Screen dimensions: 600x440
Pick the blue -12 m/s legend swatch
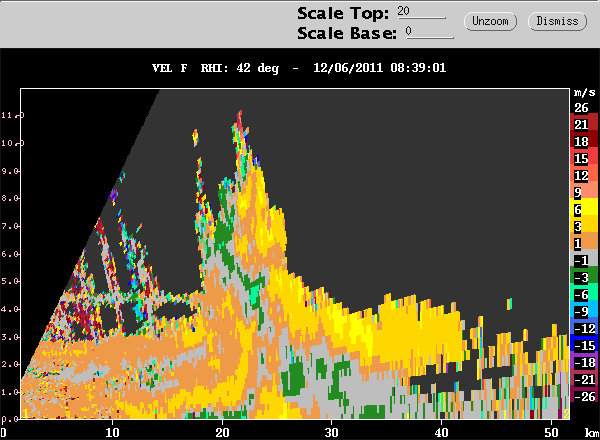(580, 328)
